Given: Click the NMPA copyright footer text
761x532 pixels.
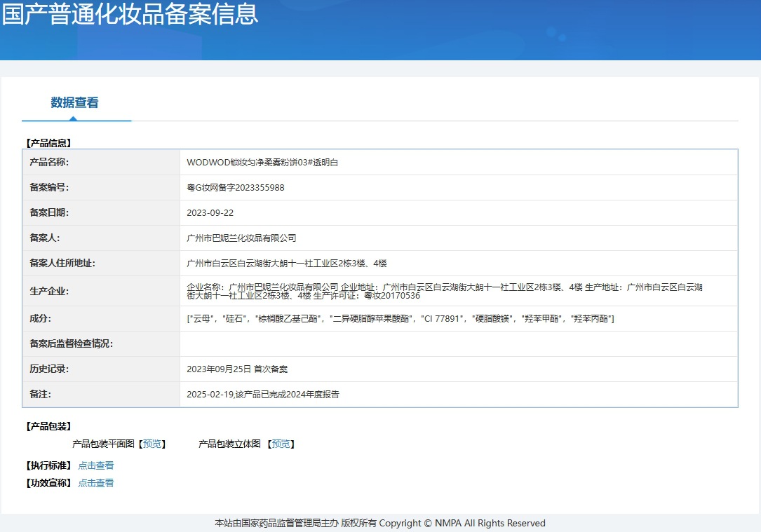Looking at the screenshot, I should point(380,523).
